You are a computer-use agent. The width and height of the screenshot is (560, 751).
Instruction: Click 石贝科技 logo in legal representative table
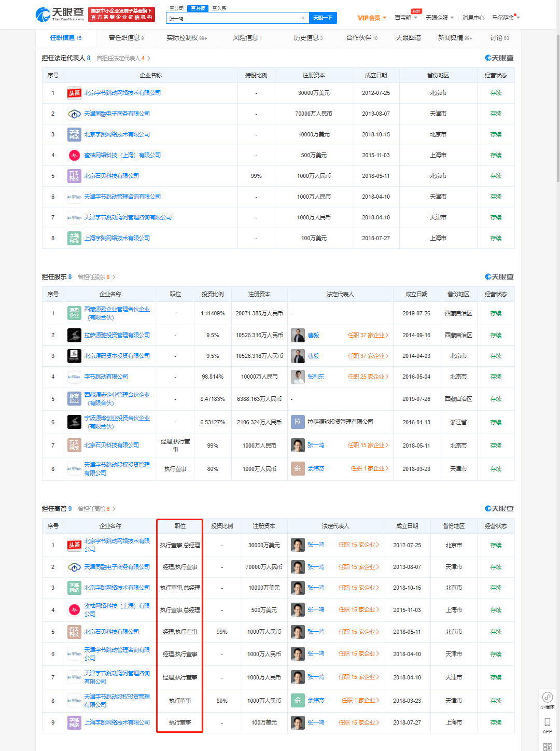click(x=74, y=176)
